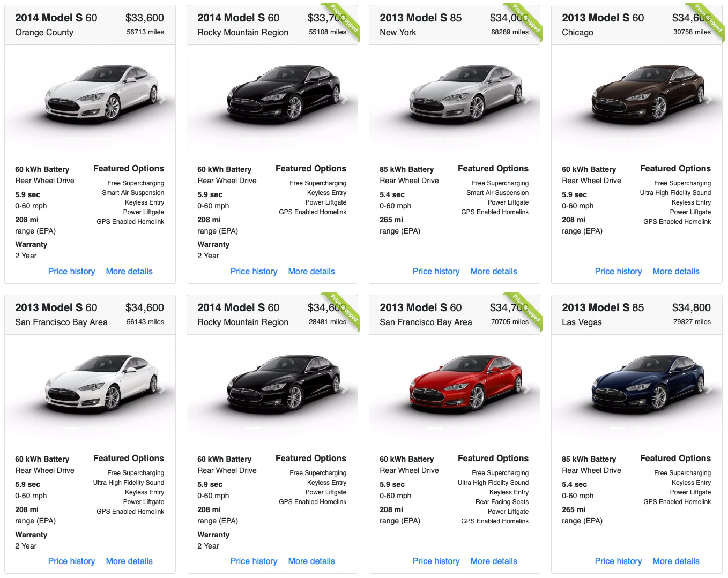Select title '2014 Model S 60' of Orange County listing
Viewport: 728px width, 578px height.
coord(56,18)
